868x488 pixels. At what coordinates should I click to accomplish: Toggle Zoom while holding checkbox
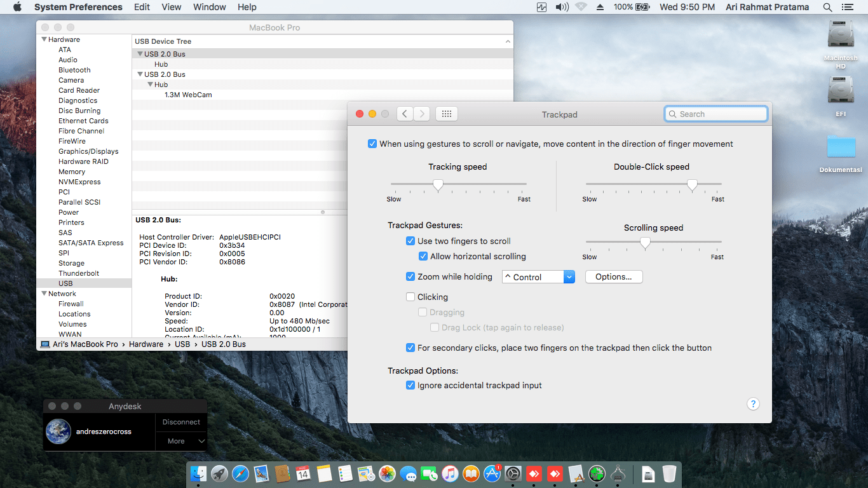[x=410, y=276]
